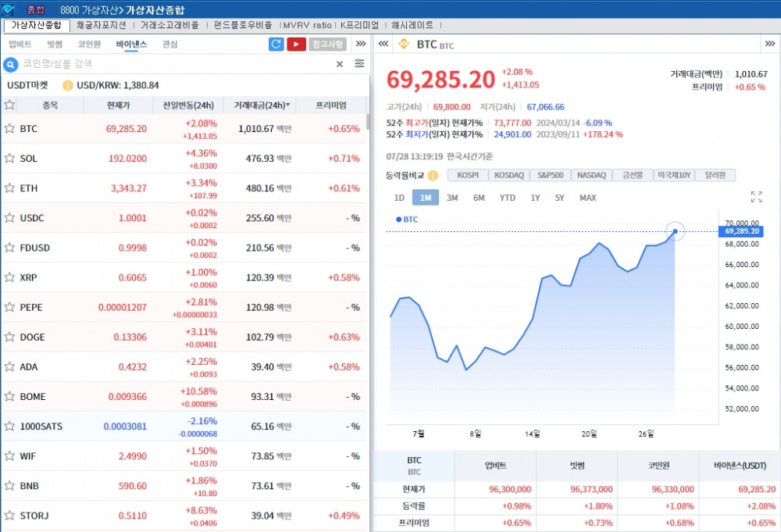Viewport: 781px width, 532px height.
Task: Click the Binance BTC logo icon
Action: coord(405,45)
